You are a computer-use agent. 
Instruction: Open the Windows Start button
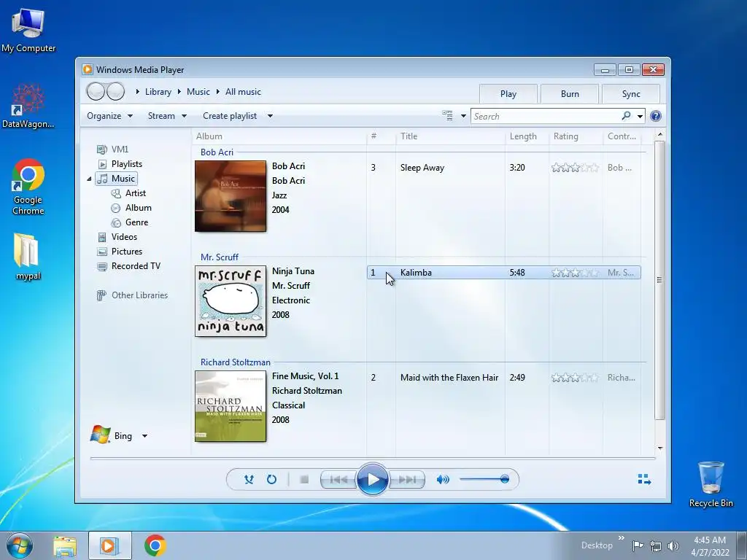[20, 545]
